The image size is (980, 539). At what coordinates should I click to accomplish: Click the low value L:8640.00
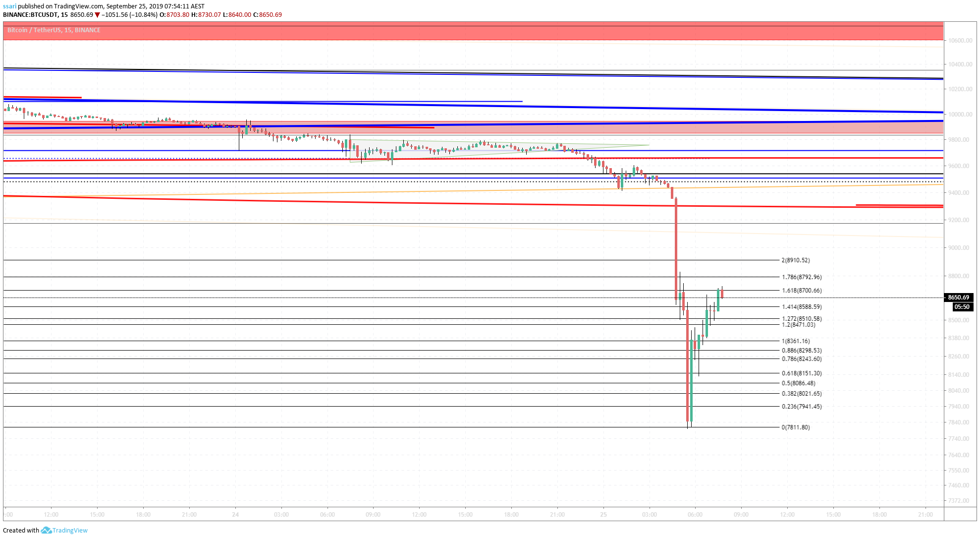(x=237, y=15)
